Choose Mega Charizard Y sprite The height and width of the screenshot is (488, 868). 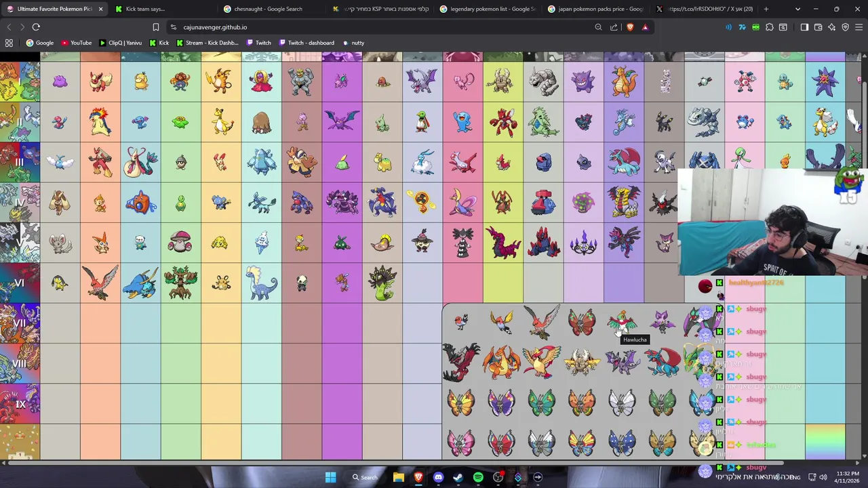click(502, 362)
